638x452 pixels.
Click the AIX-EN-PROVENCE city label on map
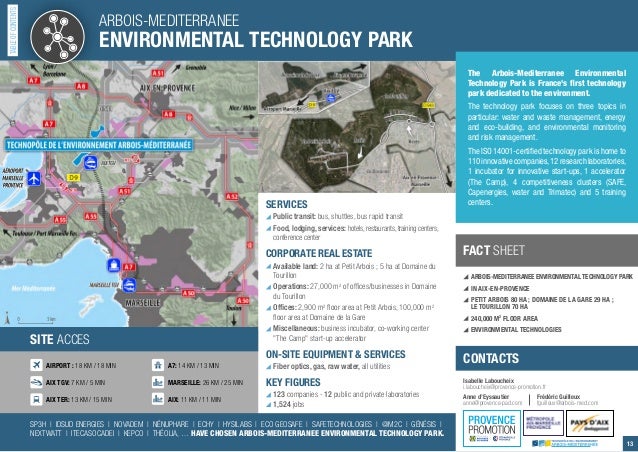tap(167, 88)
